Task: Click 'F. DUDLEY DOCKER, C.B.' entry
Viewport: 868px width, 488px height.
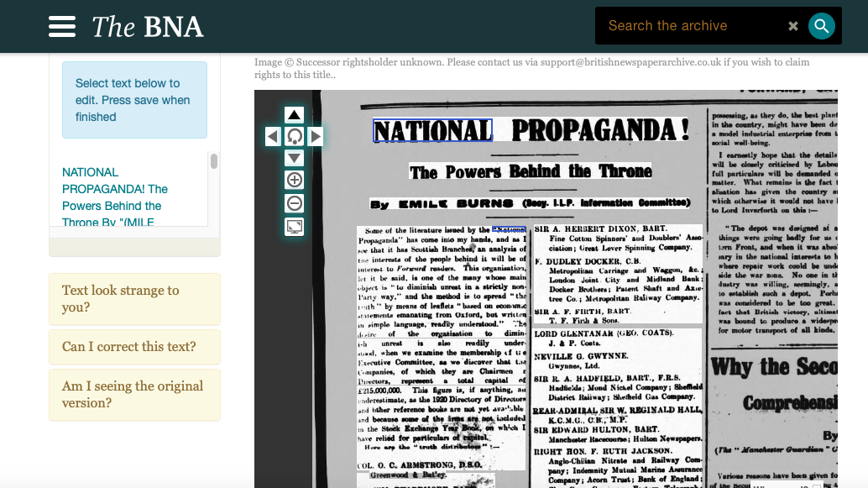Action: coord(588,261)
